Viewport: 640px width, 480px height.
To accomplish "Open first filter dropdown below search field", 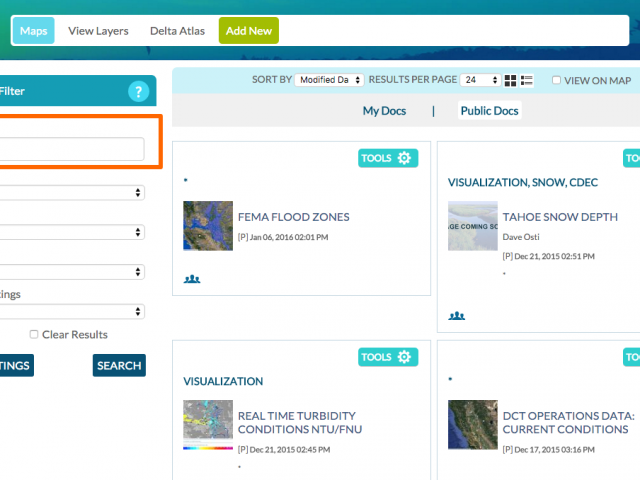I will 71,193.
